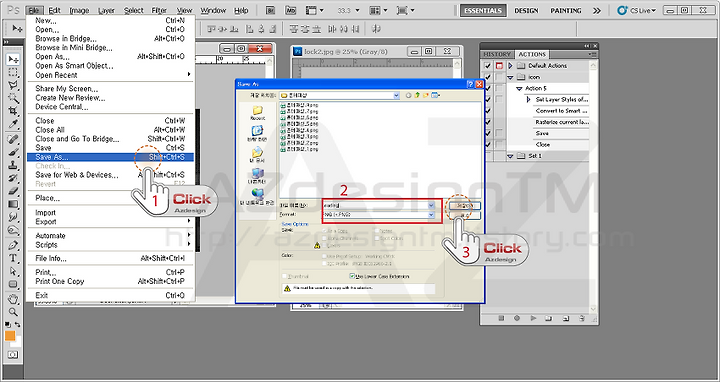Open the Format dropdown showing PNG

(431, 214)
